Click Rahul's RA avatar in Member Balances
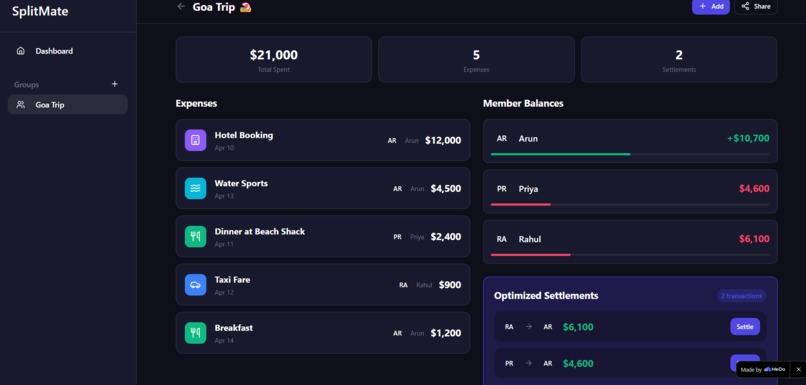 502,239
